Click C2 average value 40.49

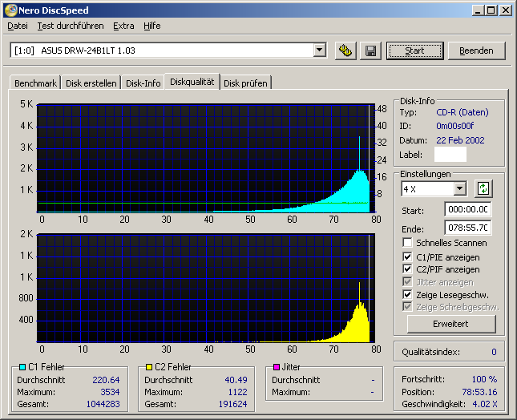[236, 380]
